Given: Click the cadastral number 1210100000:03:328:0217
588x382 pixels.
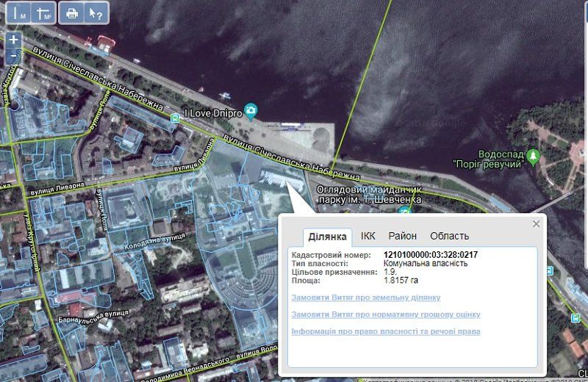Looking at the screenshot, I should (431, 255).
